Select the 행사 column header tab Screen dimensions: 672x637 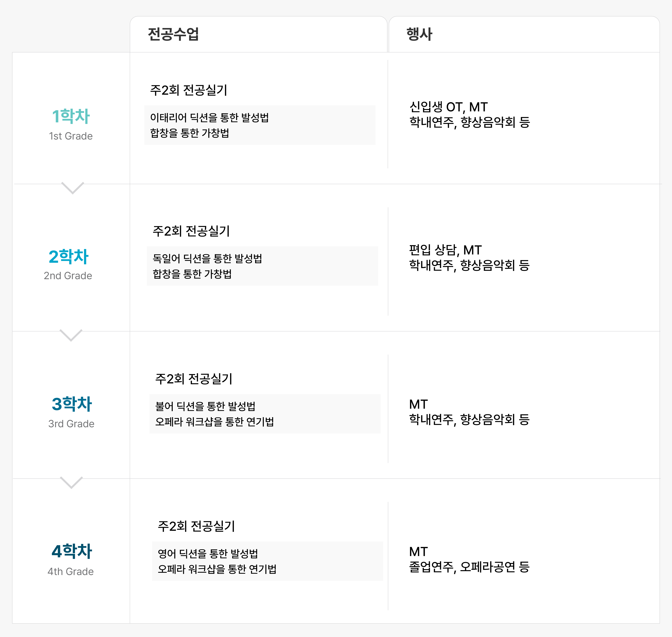click(x=524, y=34)
